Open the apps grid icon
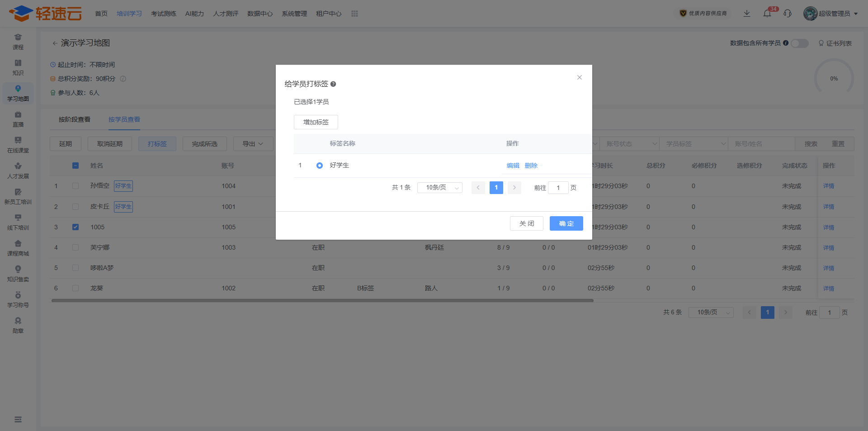 pos(354,14)
